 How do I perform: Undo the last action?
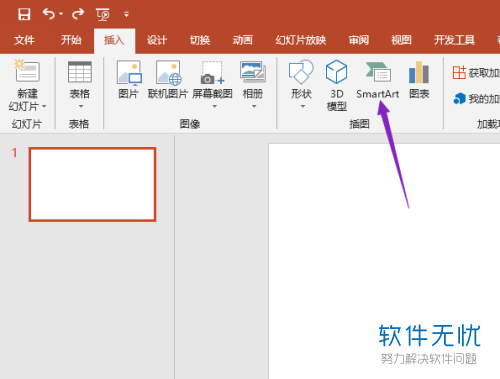pyautogui.click(x=49, y=14)
